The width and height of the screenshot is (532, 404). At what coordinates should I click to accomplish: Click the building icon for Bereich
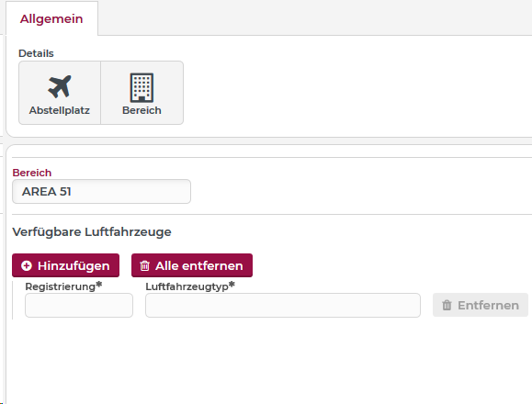141,87
